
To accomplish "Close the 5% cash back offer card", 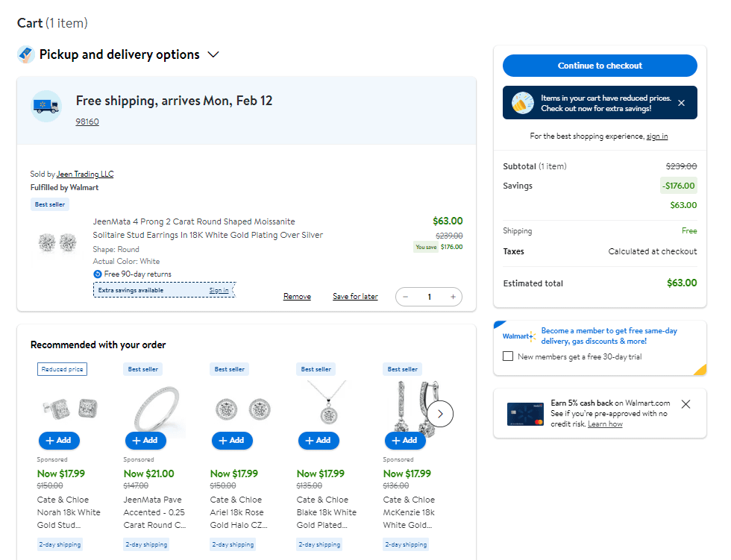I will 685,403.
